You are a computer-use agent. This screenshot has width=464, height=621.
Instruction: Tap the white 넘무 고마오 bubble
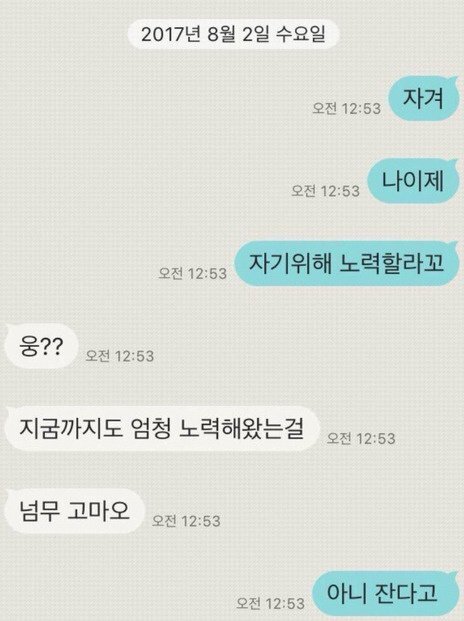(x=74, y=511)
